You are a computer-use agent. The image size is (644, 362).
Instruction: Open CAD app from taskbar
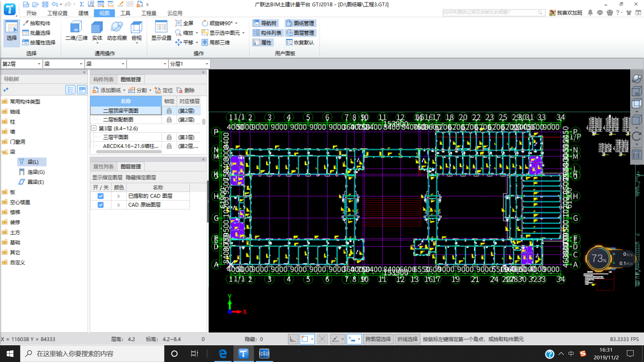click(x=264, y=354)
